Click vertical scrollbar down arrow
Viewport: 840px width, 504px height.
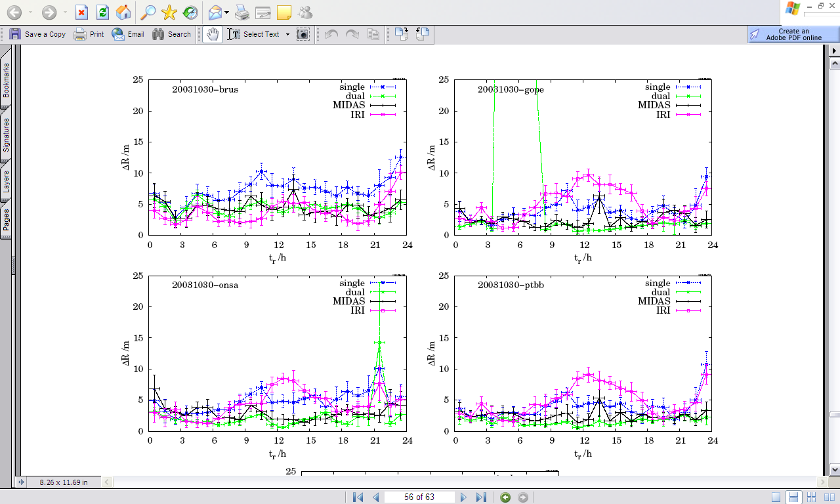click(x=835, y=470)
